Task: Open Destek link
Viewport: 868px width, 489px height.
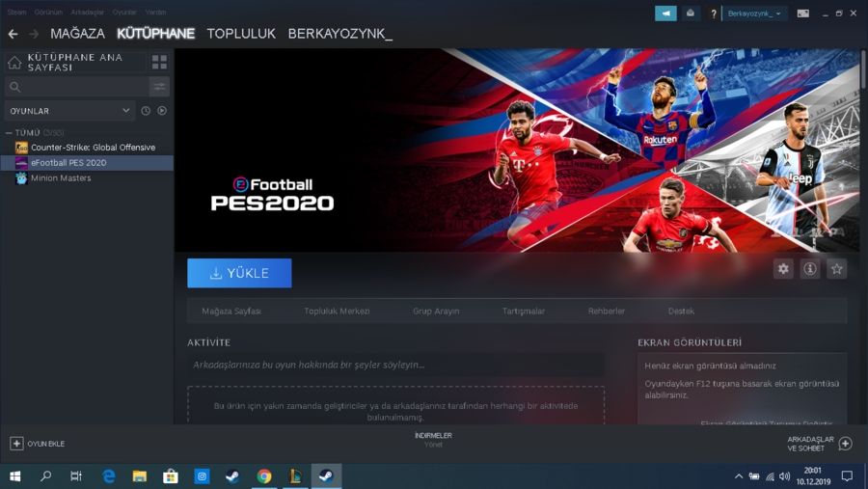Action: 681,312
